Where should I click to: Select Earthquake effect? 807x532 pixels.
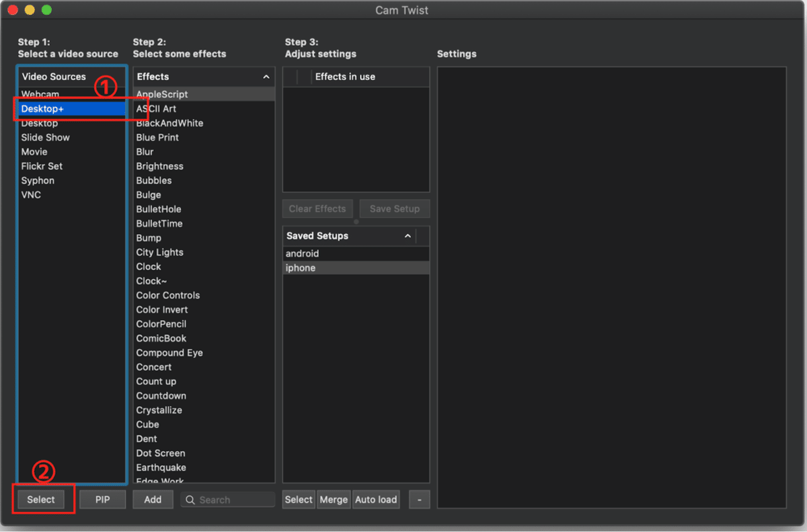point(204,467)
